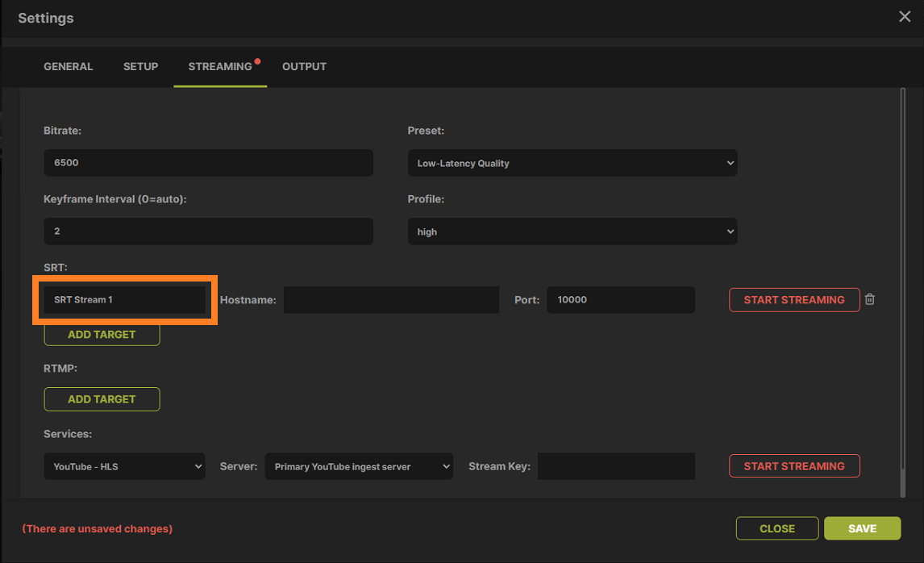Click the settings panel vertical scrollbar
924x563 pixels.
[903, 293]
